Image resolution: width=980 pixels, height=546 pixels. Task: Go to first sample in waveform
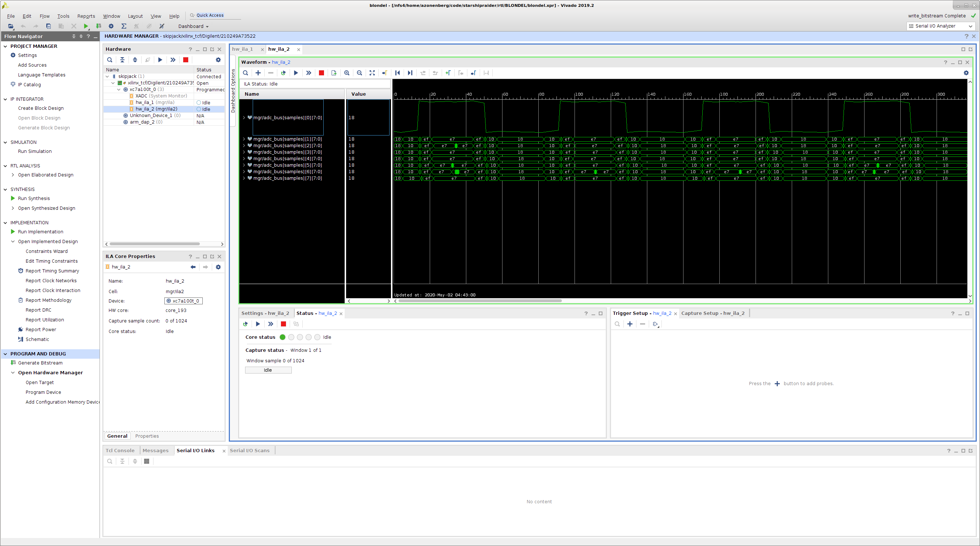pos(397,73)
